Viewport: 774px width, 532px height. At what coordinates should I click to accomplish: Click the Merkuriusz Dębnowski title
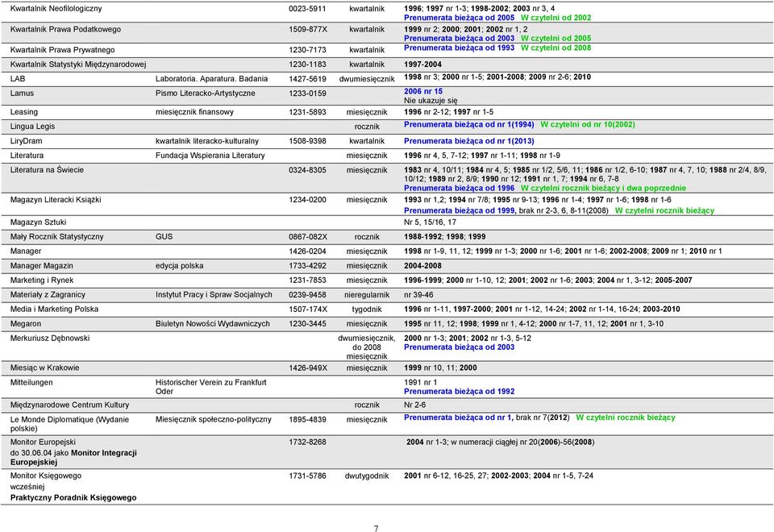coord(50,338)
